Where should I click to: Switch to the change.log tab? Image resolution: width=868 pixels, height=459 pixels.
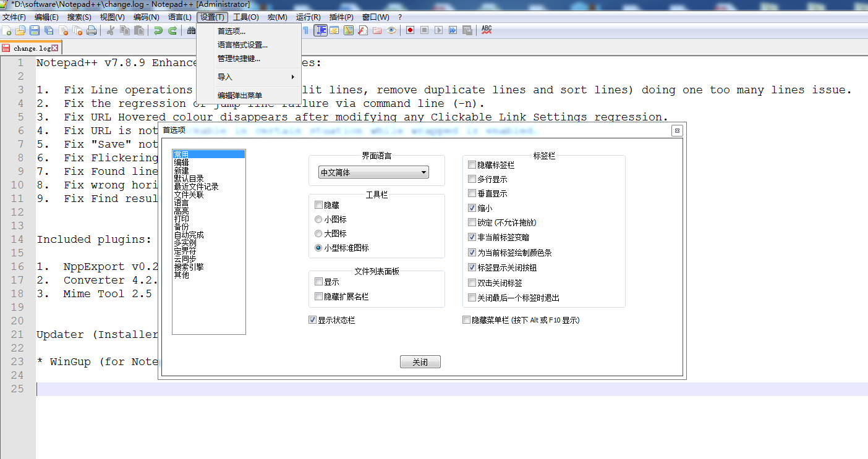point(32,48)
